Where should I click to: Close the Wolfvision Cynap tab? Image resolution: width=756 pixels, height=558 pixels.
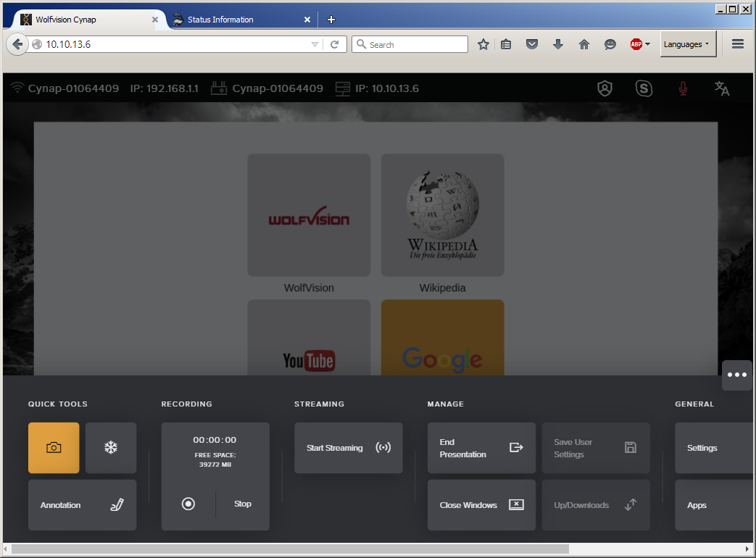click(155, 20)
